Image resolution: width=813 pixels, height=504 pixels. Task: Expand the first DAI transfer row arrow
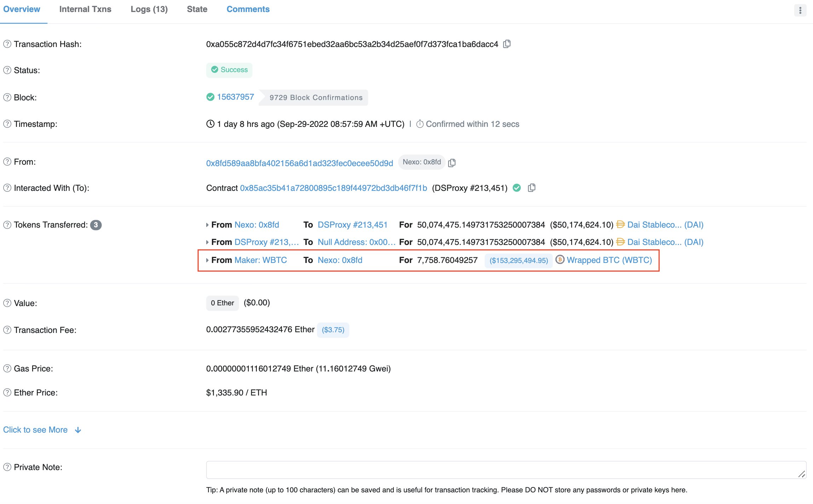tap(207, 225)
